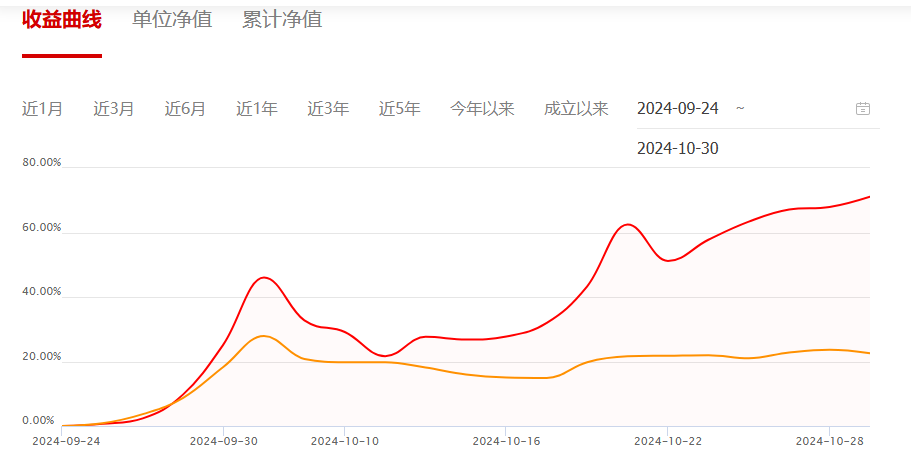Select the 近5年 time range
Image resolution: width=911 pixels, height=475 pixels.
[399, 109]
